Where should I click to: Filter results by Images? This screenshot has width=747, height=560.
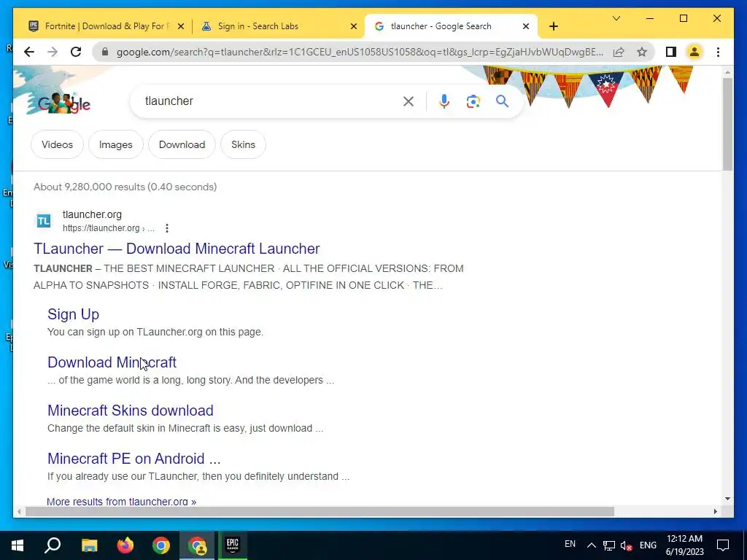[x=116, y=144]
